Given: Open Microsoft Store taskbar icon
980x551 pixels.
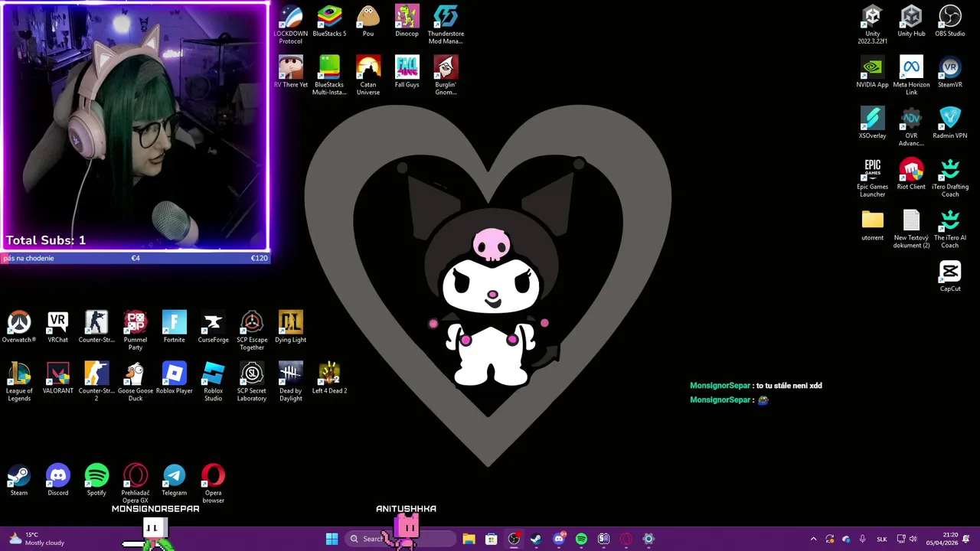Looking at the screenshot, I should 491,539.
